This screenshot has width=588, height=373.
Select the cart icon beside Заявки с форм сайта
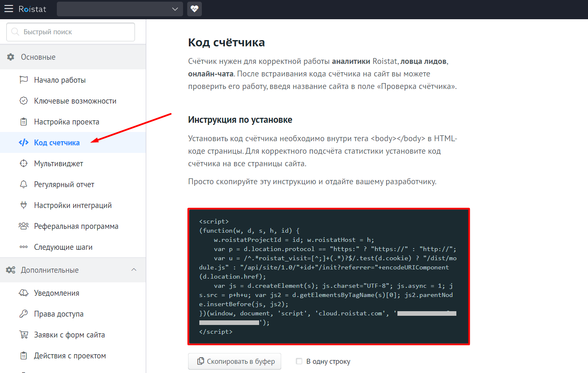tap(24, 335)
